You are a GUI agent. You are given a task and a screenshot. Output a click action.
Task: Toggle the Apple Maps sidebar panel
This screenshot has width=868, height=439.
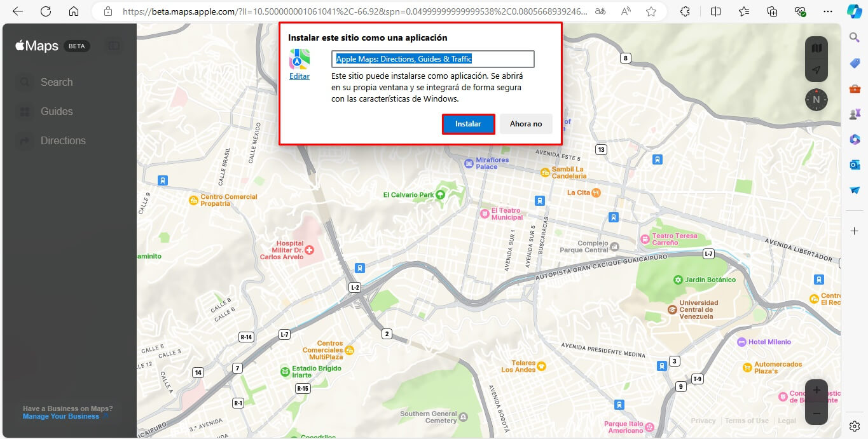[114, 46]
